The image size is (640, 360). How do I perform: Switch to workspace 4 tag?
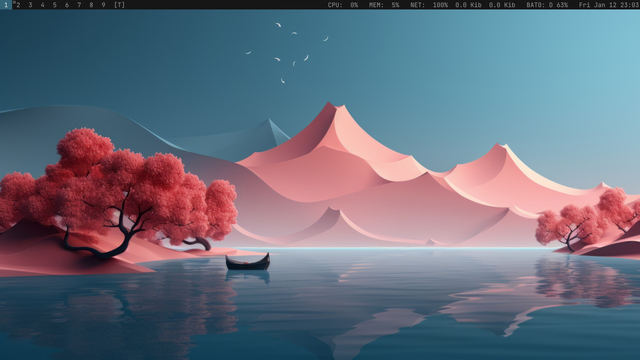click(42, 5)
